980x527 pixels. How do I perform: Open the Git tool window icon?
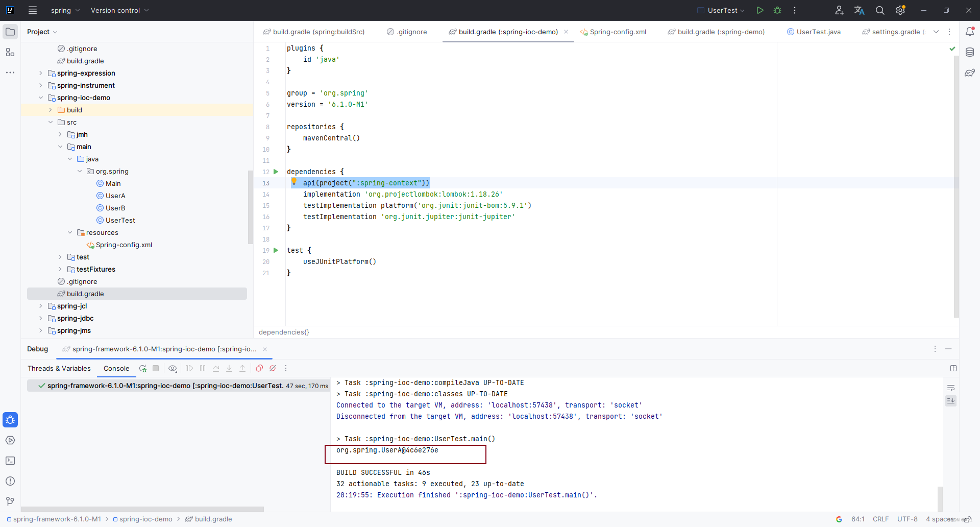point(10,501)
